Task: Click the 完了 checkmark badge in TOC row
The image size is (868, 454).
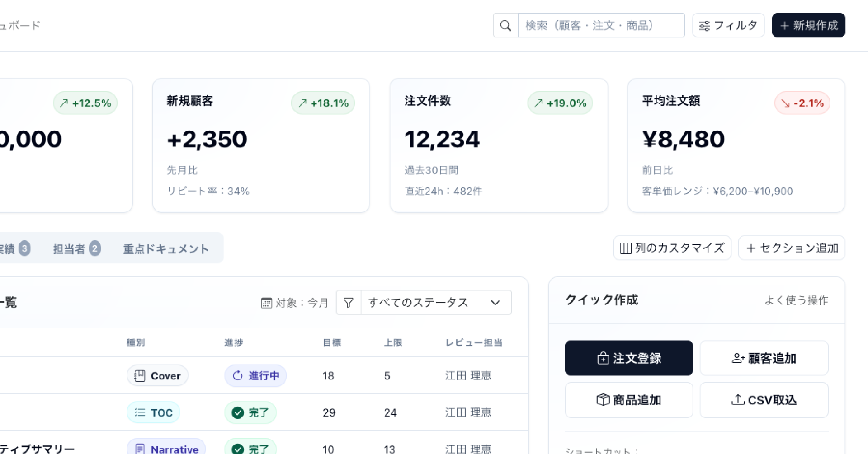Action: [250, 412]
